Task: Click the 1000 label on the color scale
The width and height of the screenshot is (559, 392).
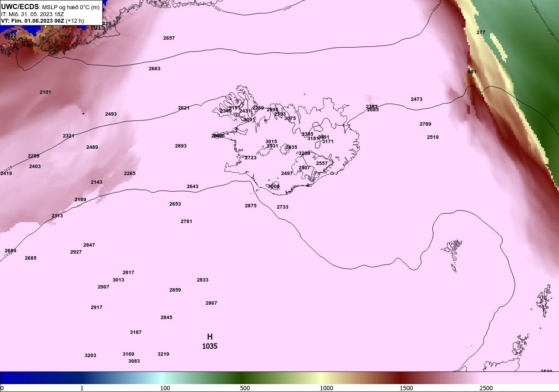Action: pos(326,388)
